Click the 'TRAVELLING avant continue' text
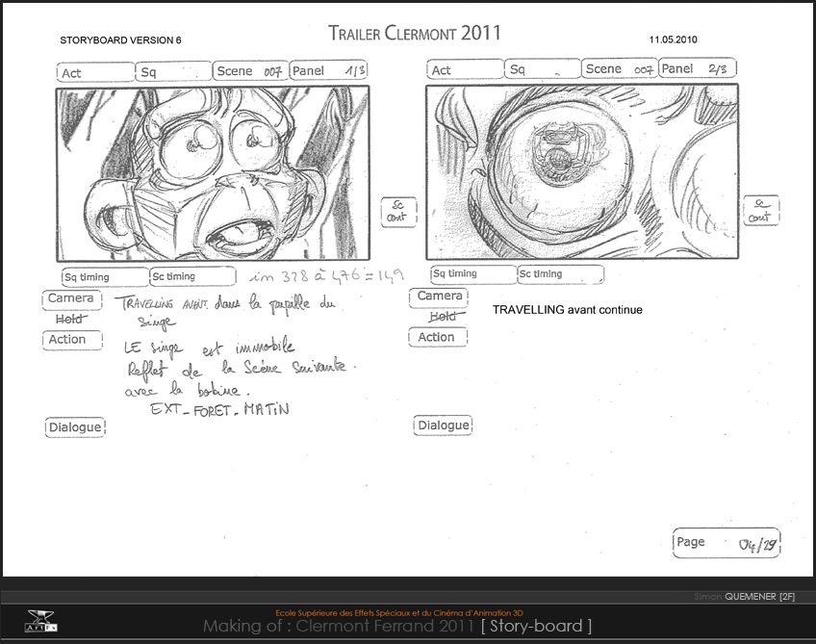This screenshot has height=644, width=816. click(567, 310)
